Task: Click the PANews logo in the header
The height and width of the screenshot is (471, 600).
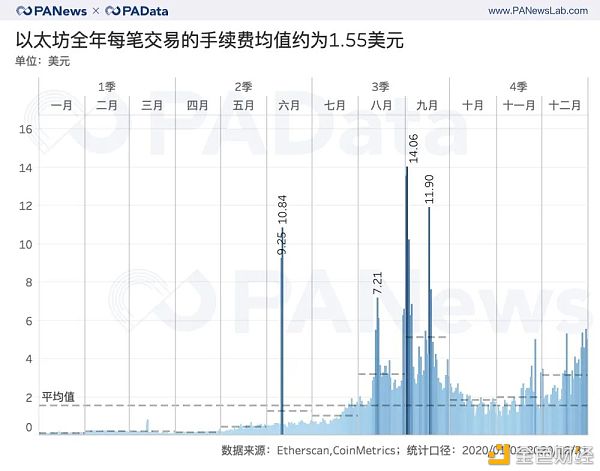Action: pos(52,11)
